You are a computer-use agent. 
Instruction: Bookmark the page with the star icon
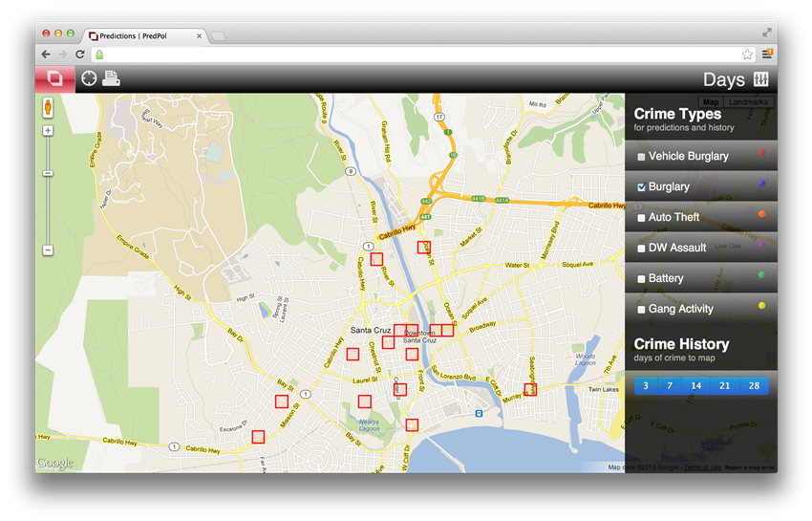pos(747,54)
